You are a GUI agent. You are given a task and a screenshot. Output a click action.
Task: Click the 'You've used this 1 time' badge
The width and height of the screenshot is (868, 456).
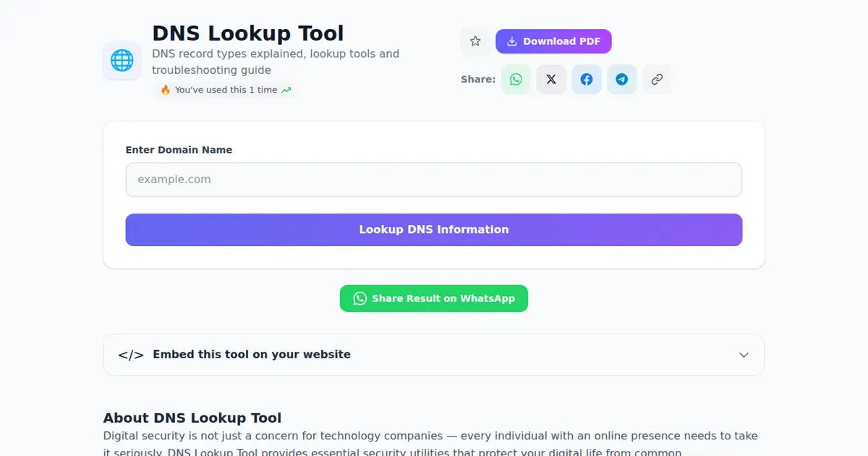tap(226, 90)
